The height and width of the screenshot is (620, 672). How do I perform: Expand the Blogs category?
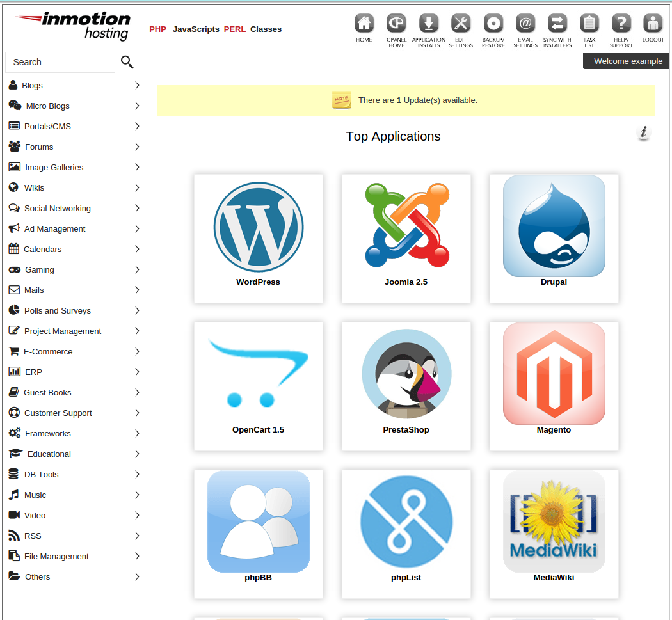point(32,85)
